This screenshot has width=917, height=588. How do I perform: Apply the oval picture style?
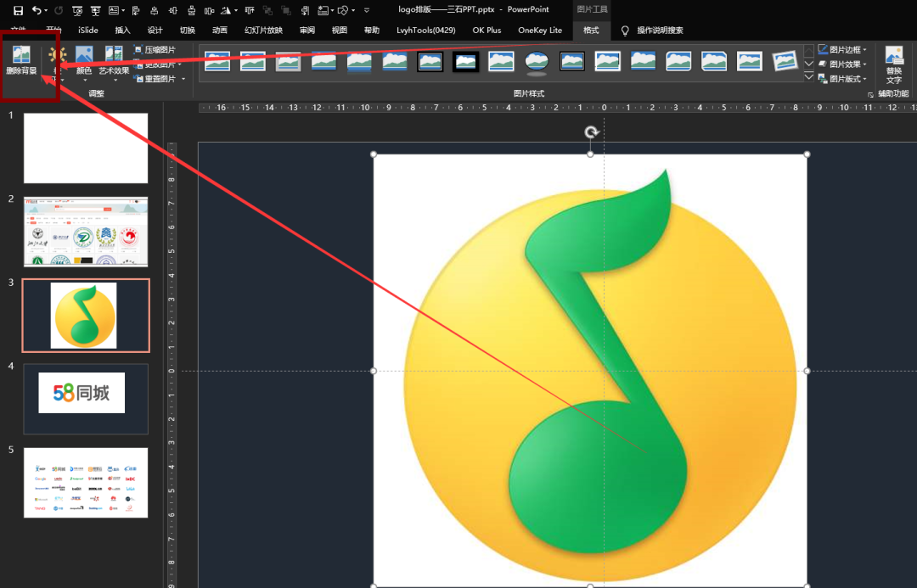[x=537, y=61]
